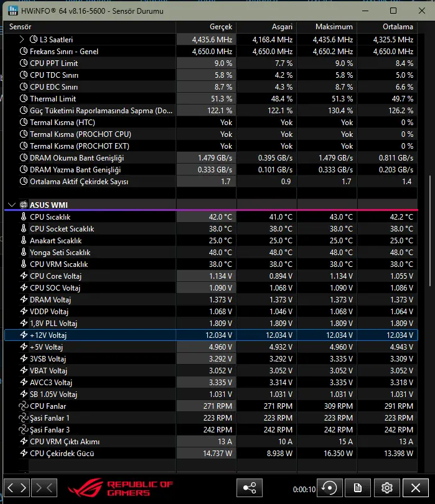The image size is (435, 504).
Task: Select the CPU VRM Çıktı Akımı row
Action: pyautogui.click(x=211, y=442)
